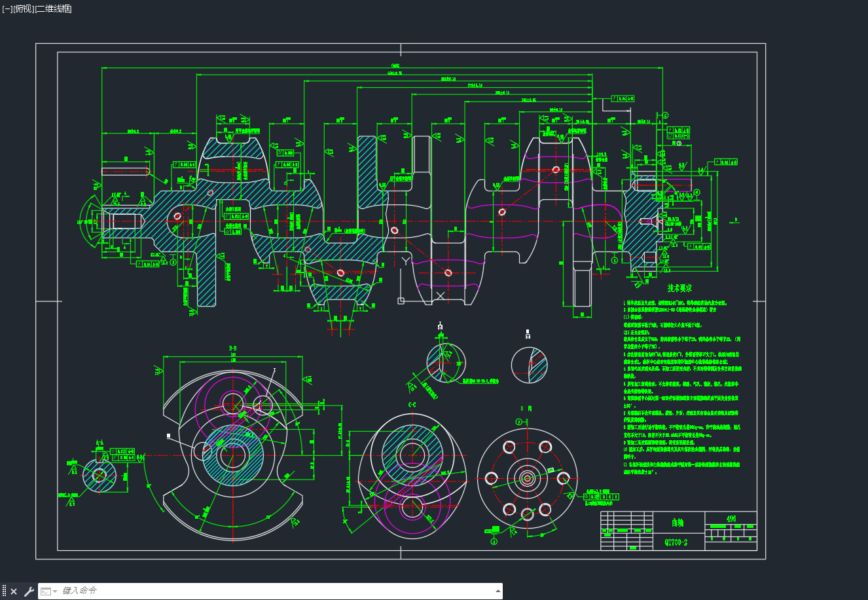Open the [-] viewport controls menu

[x=7, y=9]
